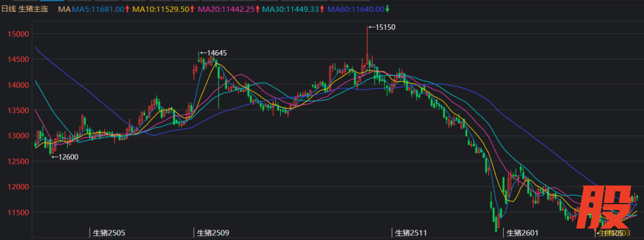Open the 日线 period selector
644x240 pixels.
point(9,9)
